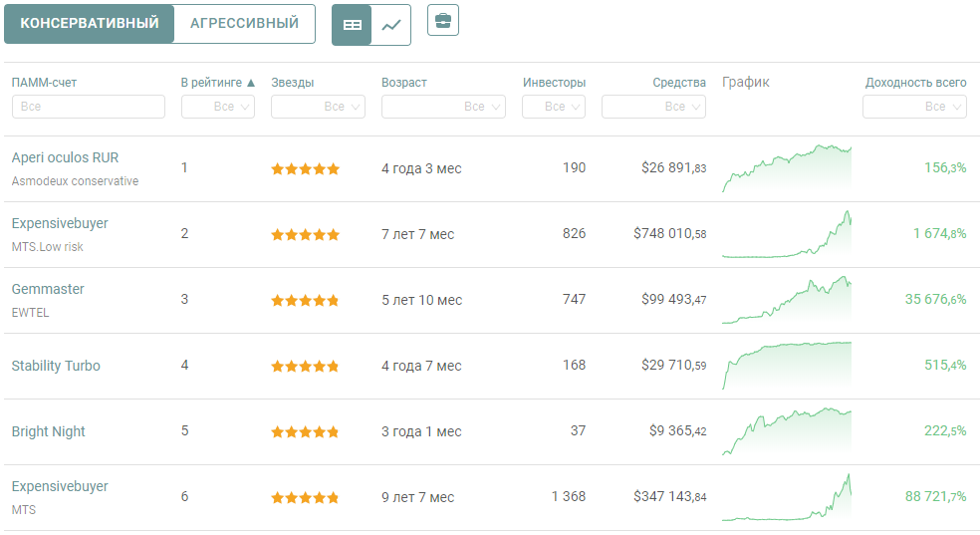Switch to table view icon
This screenshot has width=980, height=535.
[x=352, y=25]
